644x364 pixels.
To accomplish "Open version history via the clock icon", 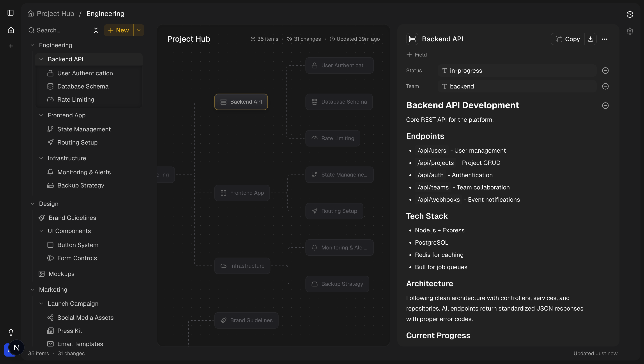I will click(x=630, y=14).
